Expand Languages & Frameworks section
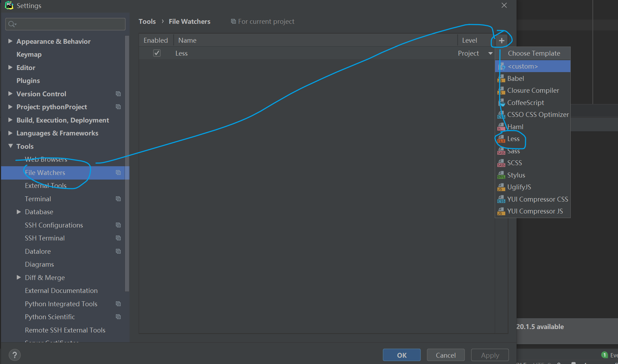 pyautogui.click(x=10, y=133)
